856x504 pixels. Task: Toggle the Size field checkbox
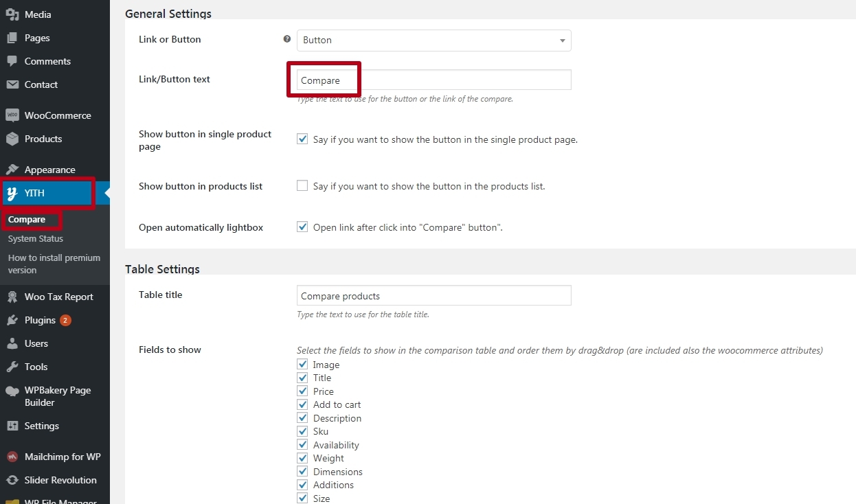click(302, 499)
